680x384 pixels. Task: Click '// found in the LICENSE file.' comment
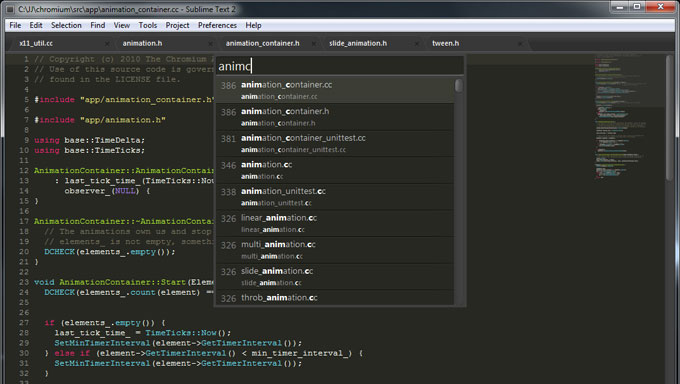pos(106,79)
